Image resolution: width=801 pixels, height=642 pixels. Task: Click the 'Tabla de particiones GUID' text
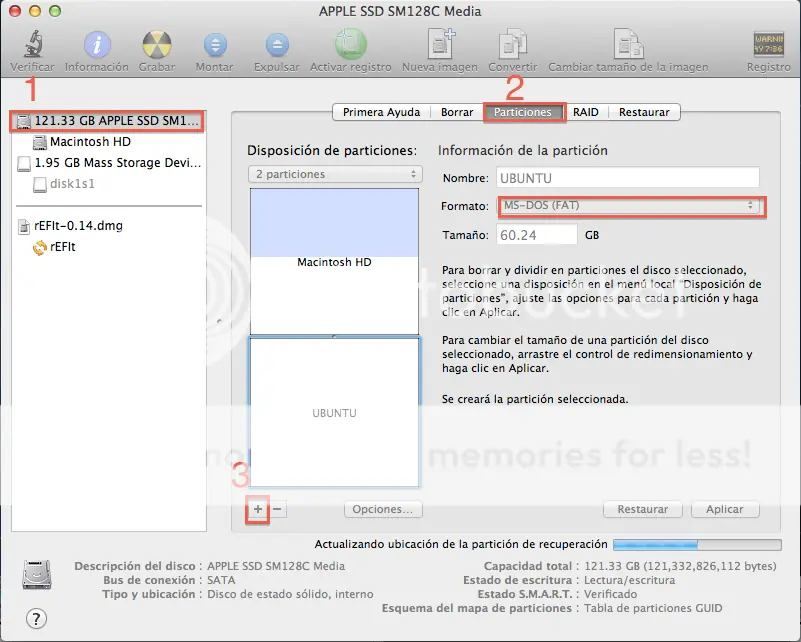tap(653, 608)
